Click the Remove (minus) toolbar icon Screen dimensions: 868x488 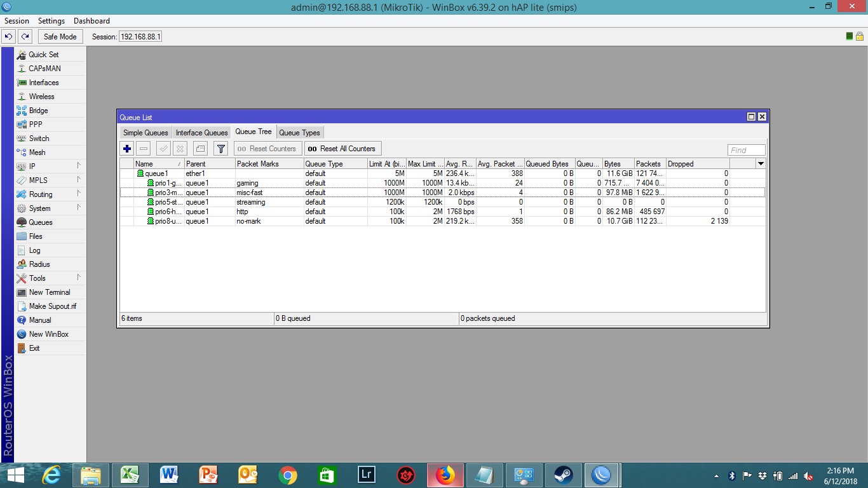pos(144,149)
